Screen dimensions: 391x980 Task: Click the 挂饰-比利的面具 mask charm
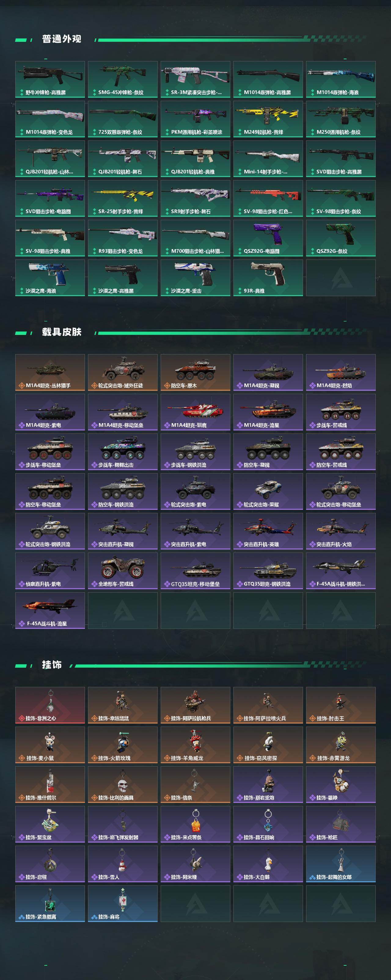click(122, 784)
